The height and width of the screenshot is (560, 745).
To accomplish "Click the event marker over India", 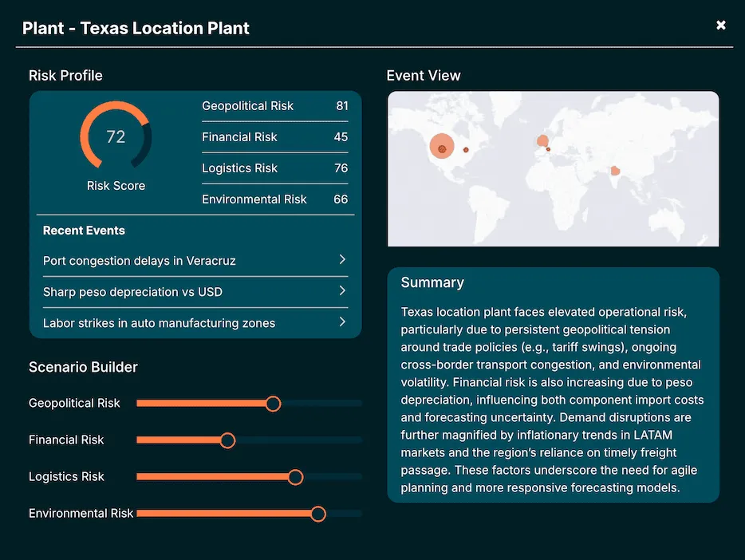I will 615,171.
